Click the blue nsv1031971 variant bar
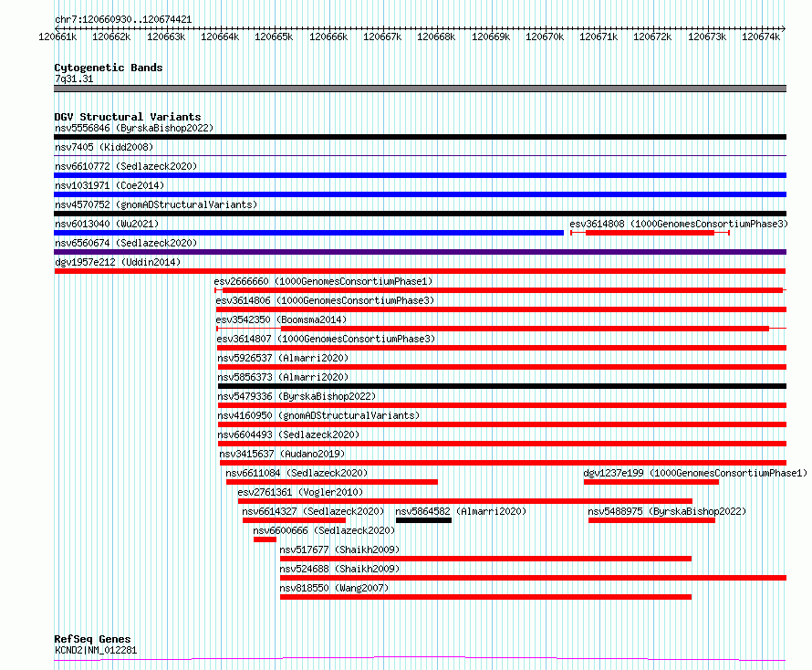 tap(420, 194)
